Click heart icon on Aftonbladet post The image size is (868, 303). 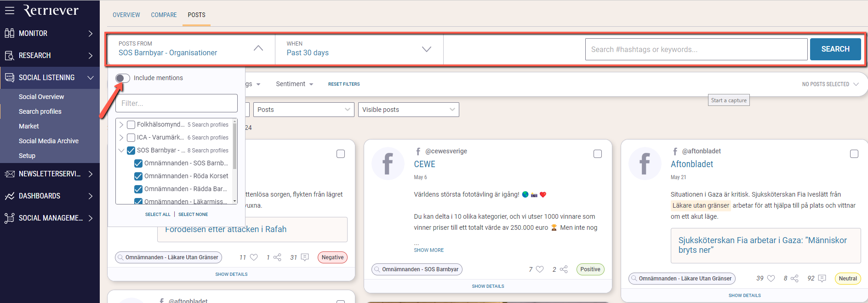coord(771,278)
